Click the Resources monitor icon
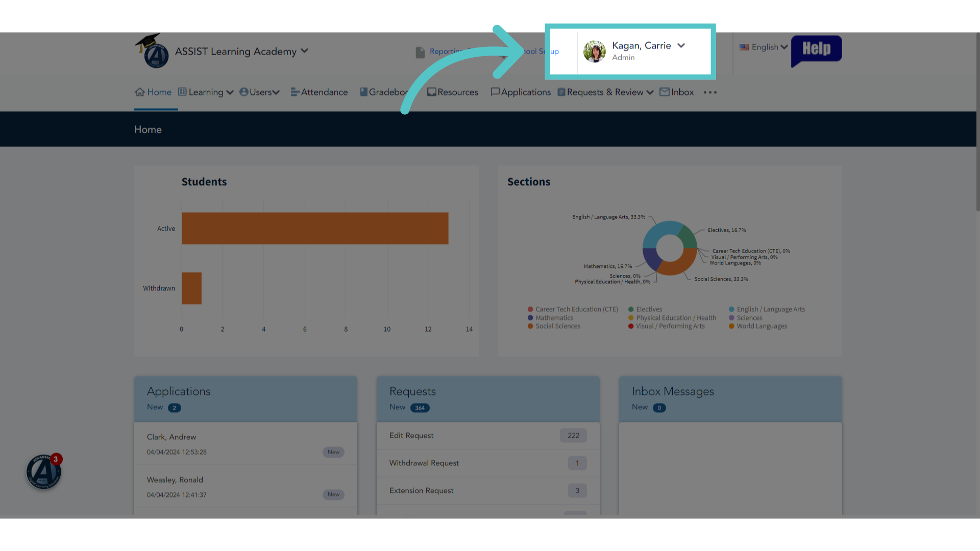 (x=432, y=92)
